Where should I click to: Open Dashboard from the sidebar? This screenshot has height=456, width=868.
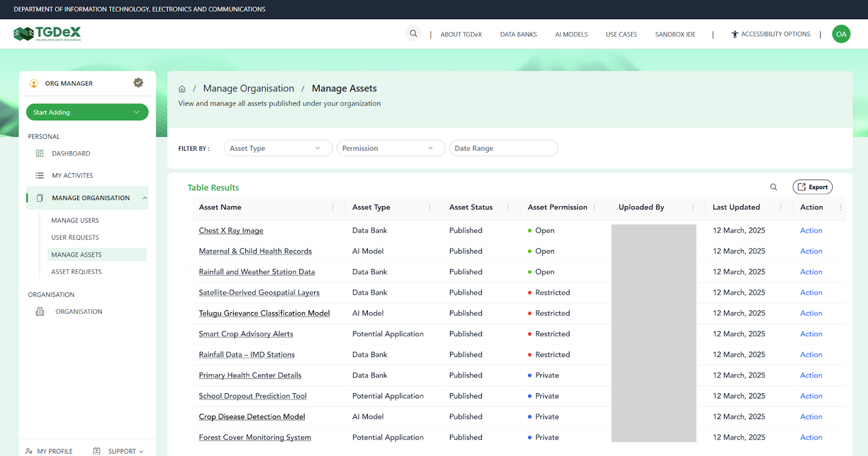71,153
